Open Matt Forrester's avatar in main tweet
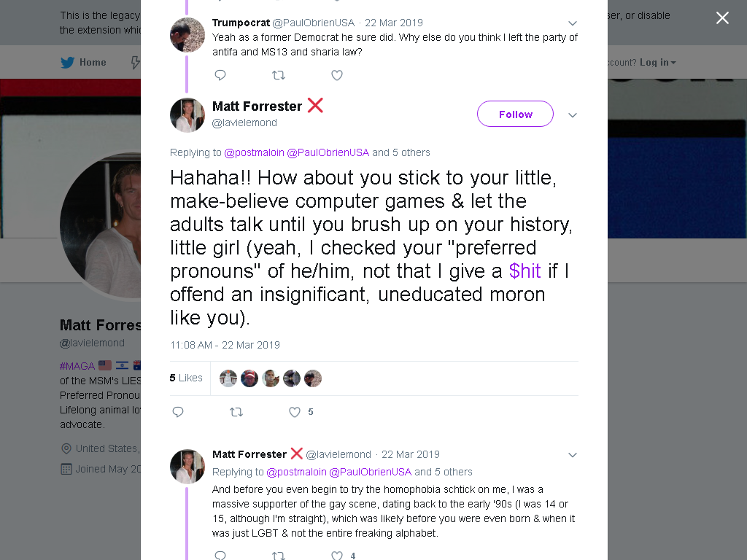The image size is (747, 560). 187,114
